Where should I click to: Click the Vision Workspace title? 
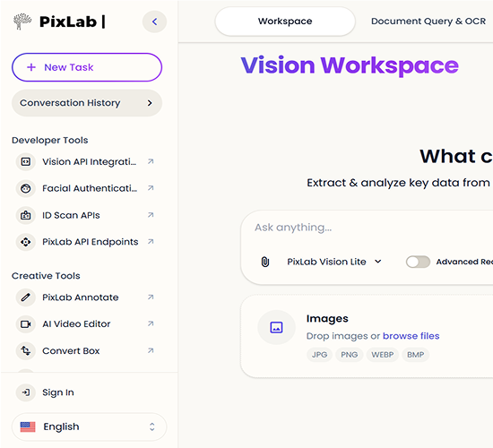[350, 65]
